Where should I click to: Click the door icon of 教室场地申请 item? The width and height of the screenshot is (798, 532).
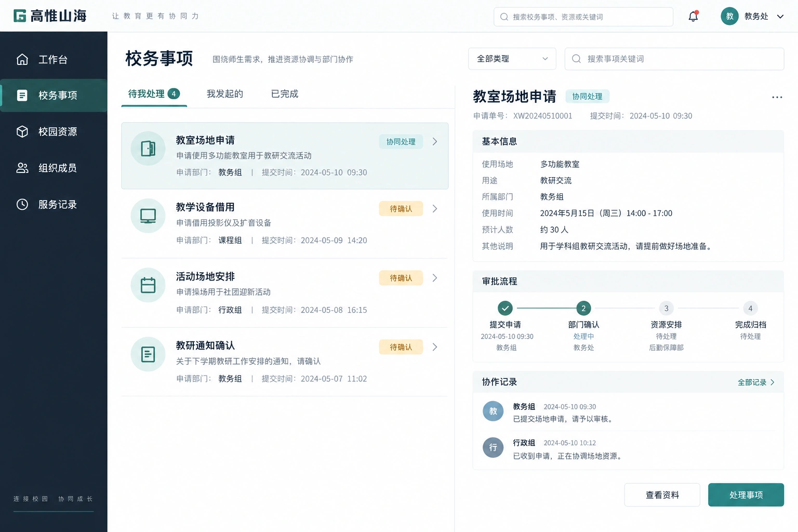point(148,149)
